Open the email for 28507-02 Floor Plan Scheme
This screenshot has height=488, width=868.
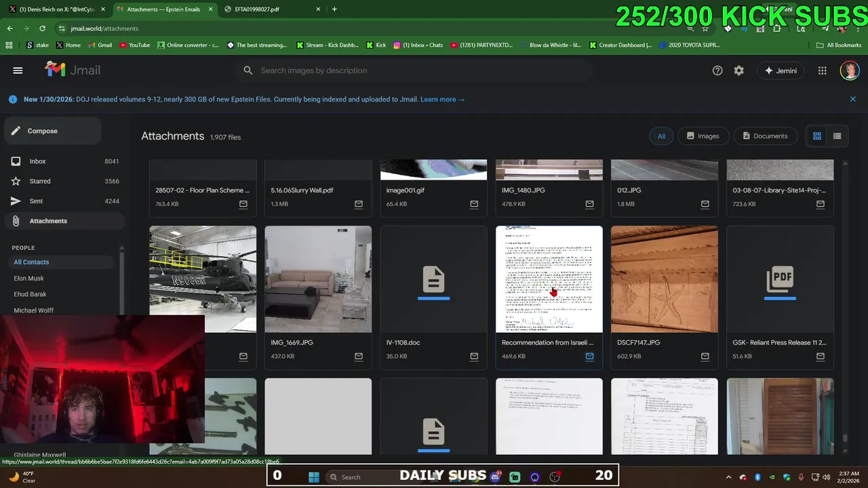point(243,204)
